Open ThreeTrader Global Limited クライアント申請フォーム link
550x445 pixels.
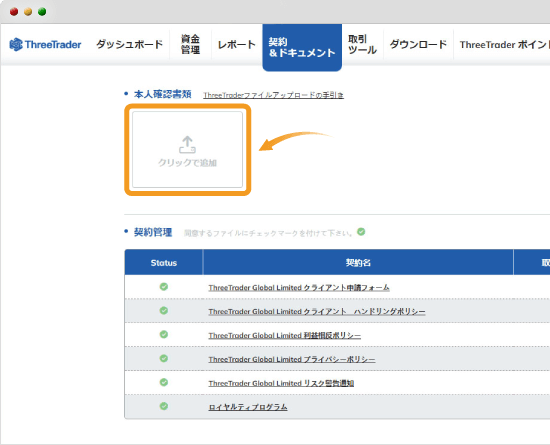tap(299, 288)
